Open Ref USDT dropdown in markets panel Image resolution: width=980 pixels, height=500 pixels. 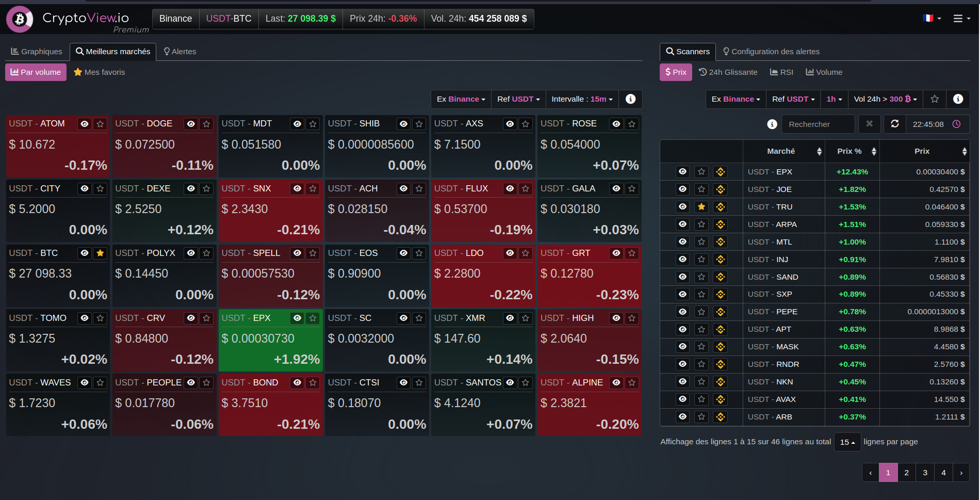coord(518,99)
